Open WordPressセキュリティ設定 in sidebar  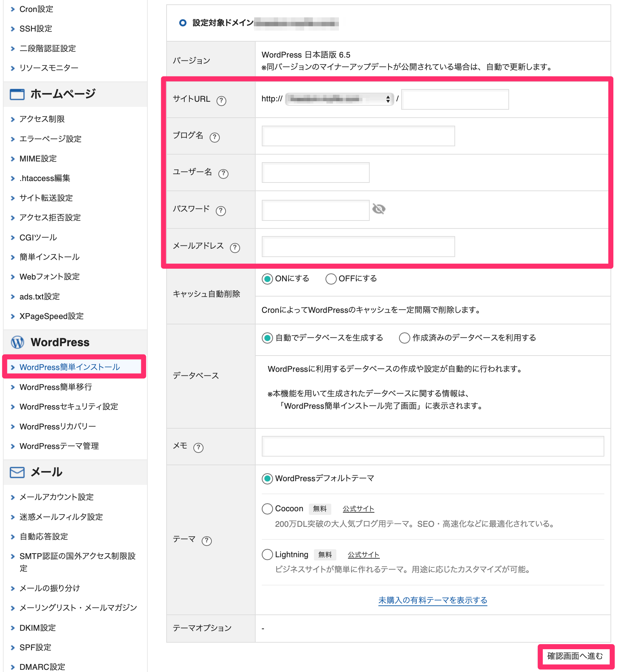pos(69,407)
